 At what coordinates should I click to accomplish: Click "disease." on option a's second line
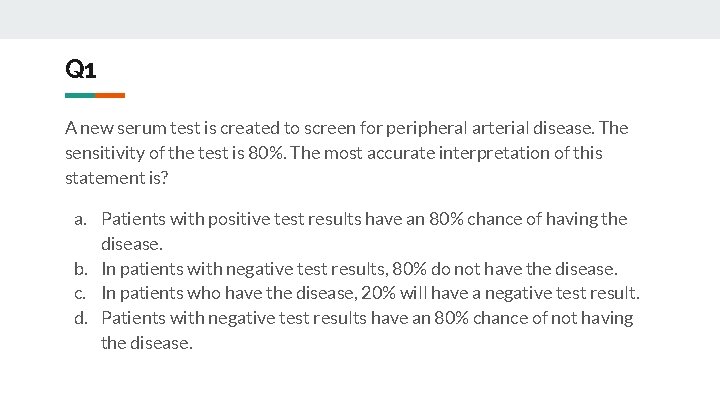click(x=132, y=244)
